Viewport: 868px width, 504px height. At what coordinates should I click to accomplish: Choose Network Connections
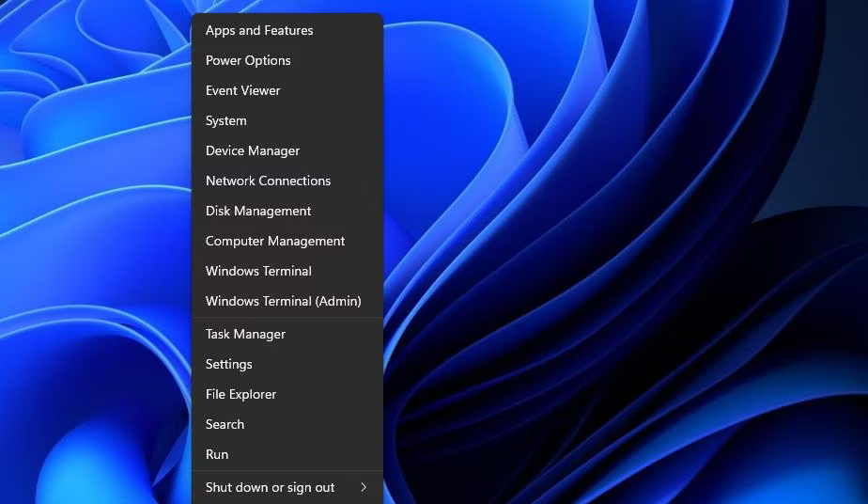point(287,181)
